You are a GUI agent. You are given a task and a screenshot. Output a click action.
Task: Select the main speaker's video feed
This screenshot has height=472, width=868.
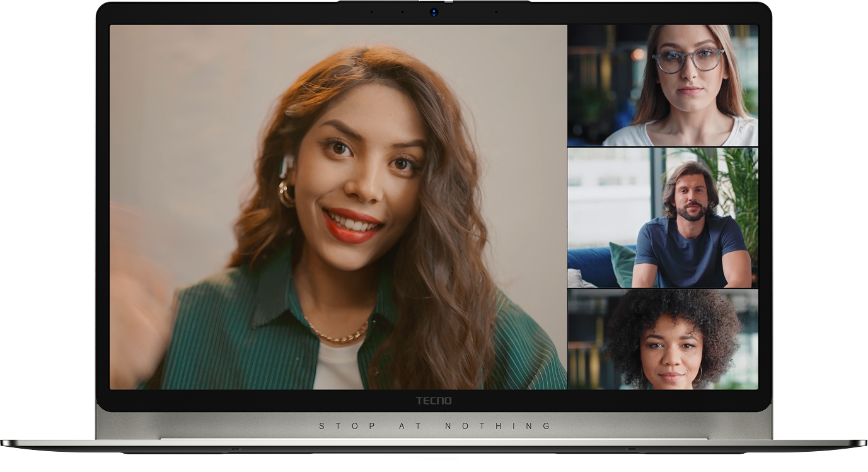[x=338, y=207]
